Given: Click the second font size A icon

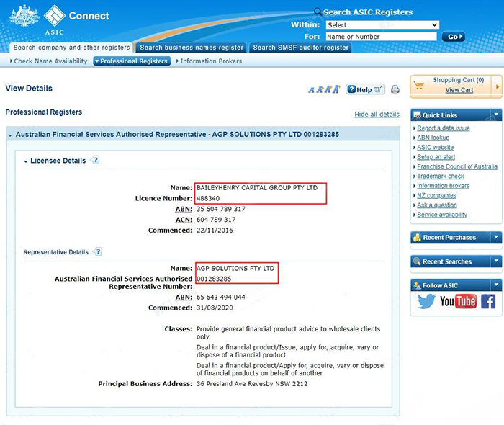Looking at the screenshot, I should (x=320, y=89).
